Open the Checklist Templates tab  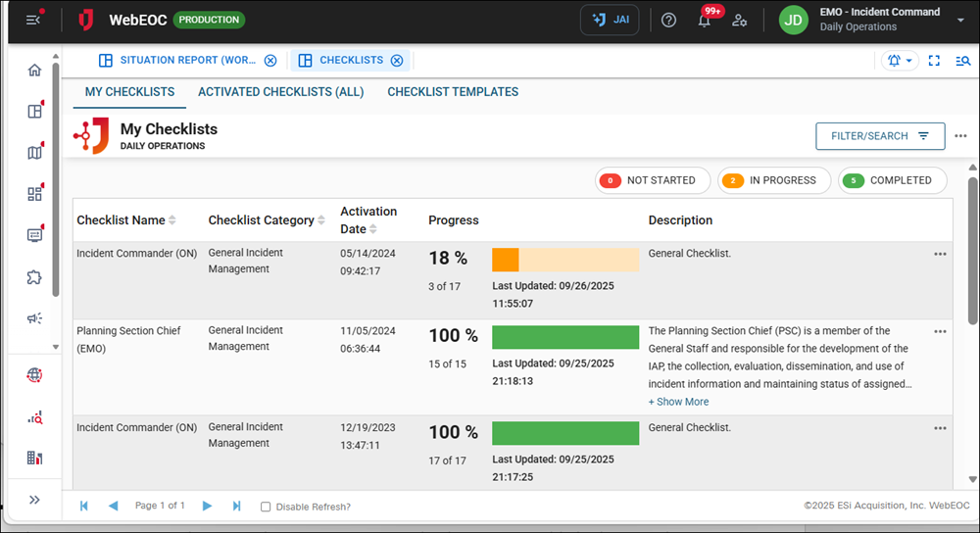click(x=453, y=92)
